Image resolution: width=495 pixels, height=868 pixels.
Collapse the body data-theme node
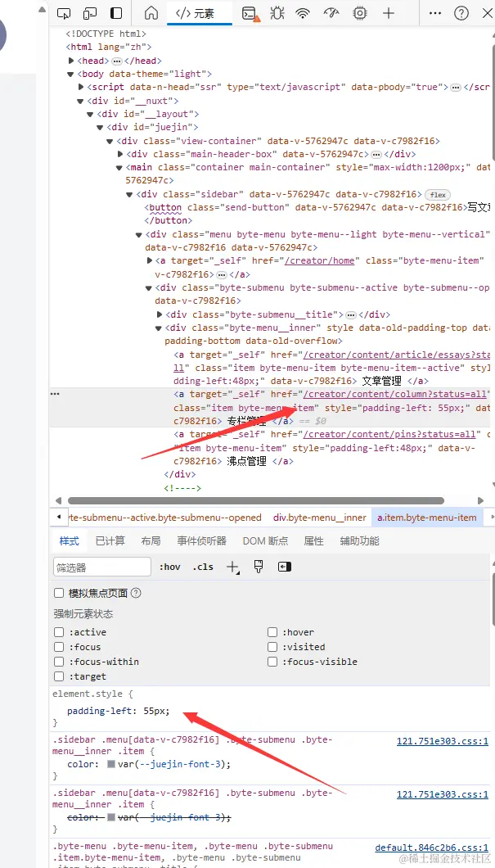coord(71,75)
